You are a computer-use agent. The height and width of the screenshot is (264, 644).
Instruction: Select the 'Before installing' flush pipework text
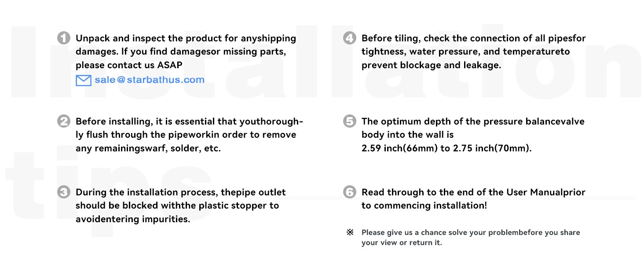190,135
